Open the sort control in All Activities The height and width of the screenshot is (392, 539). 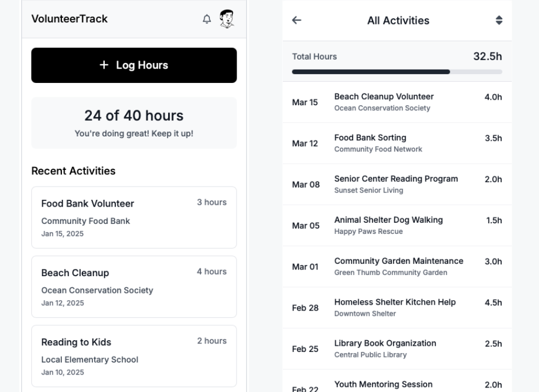click(x=499, y=20)
